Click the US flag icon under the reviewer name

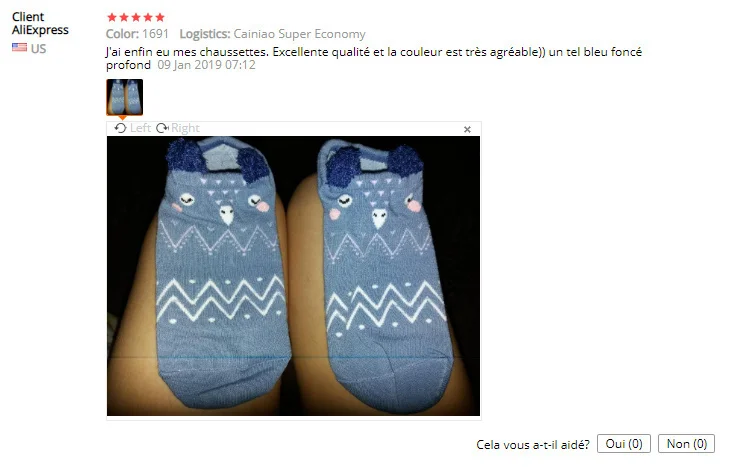pos(19,47)
